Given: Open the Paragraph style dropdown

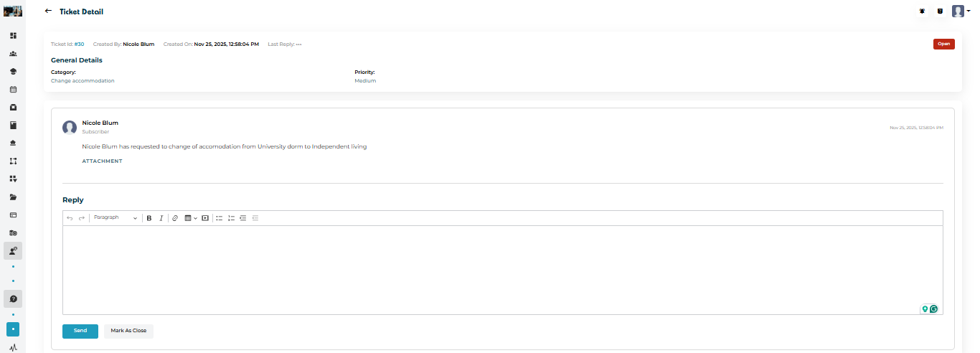Looking at the screenshot, I should click(115, 218).
